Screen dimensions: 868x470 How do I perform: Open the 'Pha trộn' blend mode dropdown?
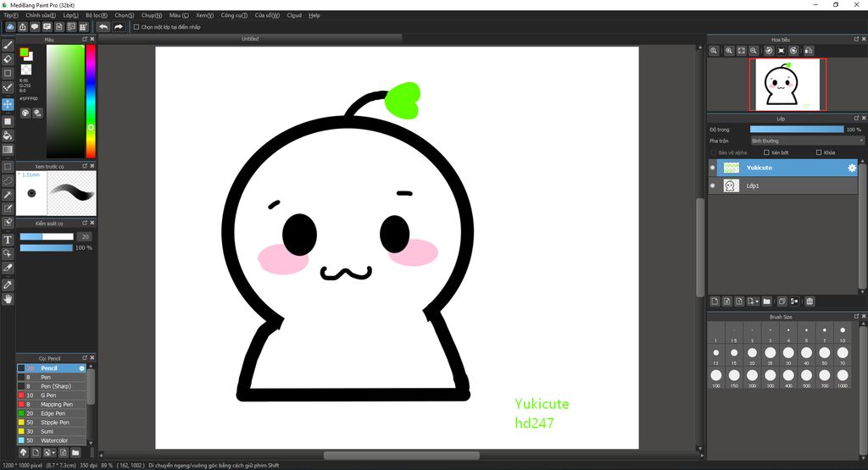click(807, 141)
